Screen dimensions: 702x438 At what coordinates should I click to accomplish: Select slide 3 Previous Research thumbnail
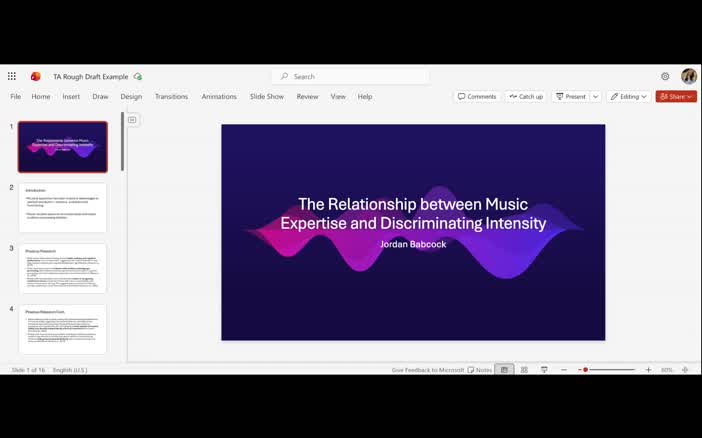pyautogui.click(x=63, y=268)
